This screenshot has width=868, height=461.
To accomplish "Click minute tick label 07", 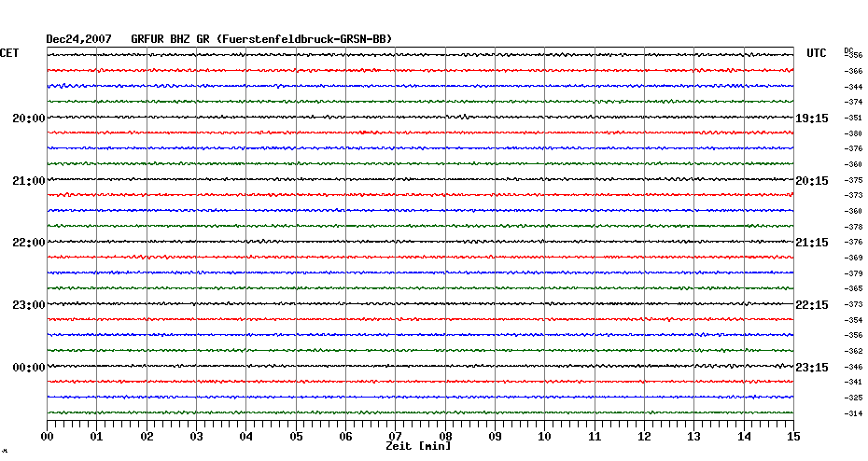I will [395, 436].
